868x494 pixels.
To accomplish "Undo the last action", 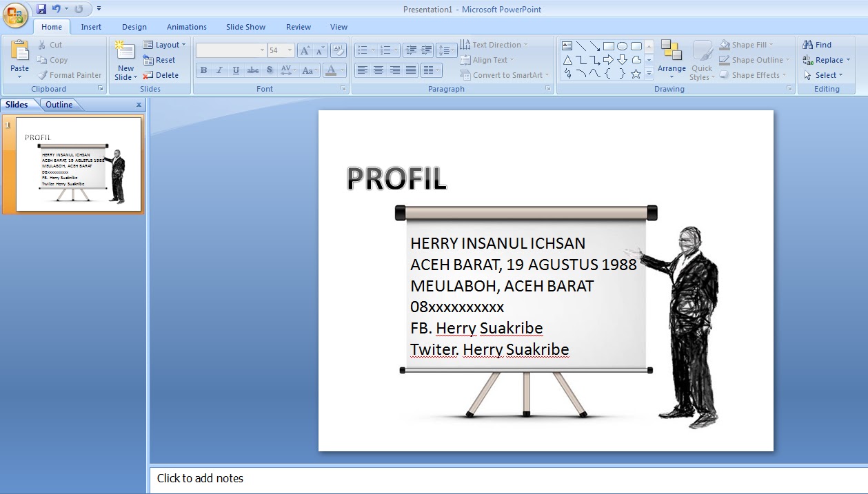I will point(57,9).
